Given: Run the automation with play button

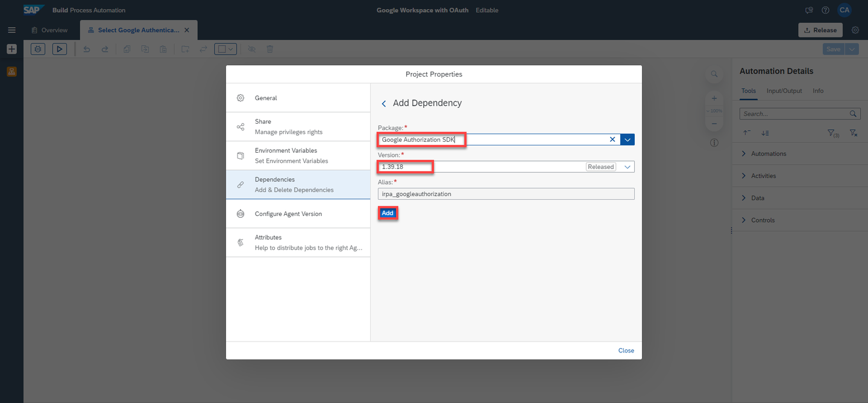Looking at the screenshot, I should (60, 49).
